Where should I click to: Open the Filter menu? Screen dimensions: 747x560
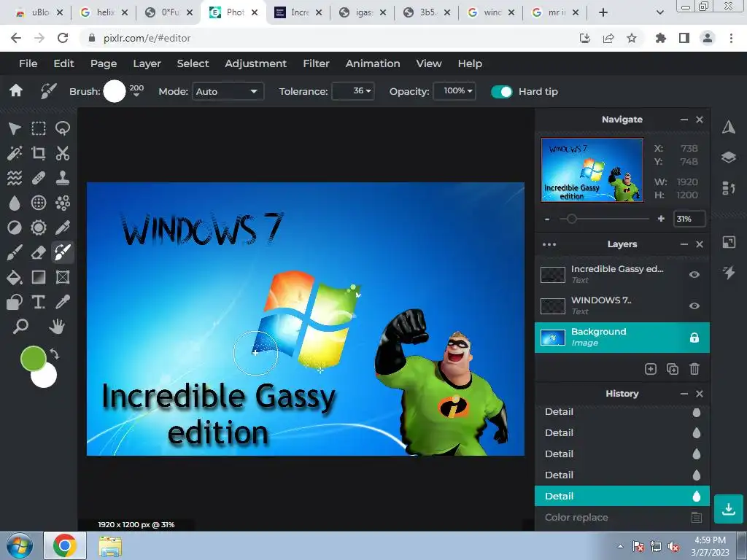pos(317,63)
